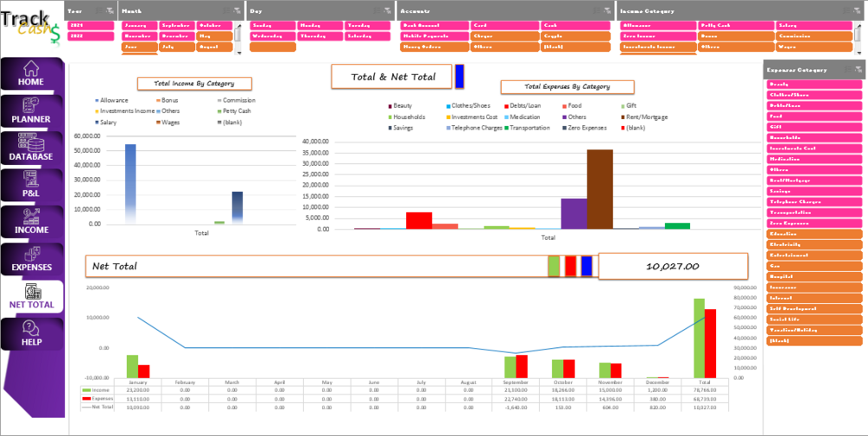
Task: Select Petty Cash in Income Category slicer
Action: pos(736,25)
